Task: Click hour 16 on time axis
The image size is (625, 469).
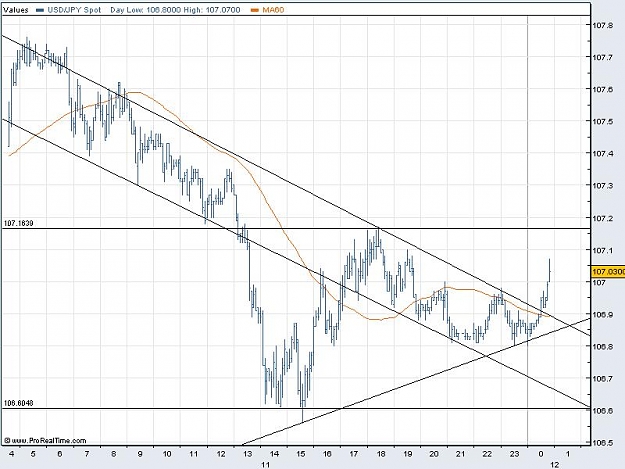Action: (x=328, y=453)
